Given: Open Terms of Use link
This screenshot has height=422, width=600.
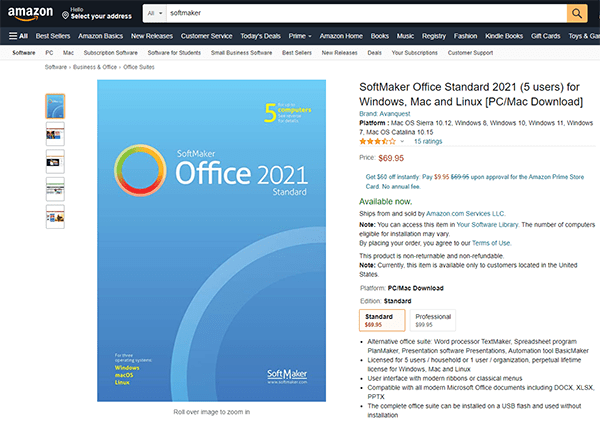Looking at the screenshot, I should pyautogui.click(x=491, y=243).
